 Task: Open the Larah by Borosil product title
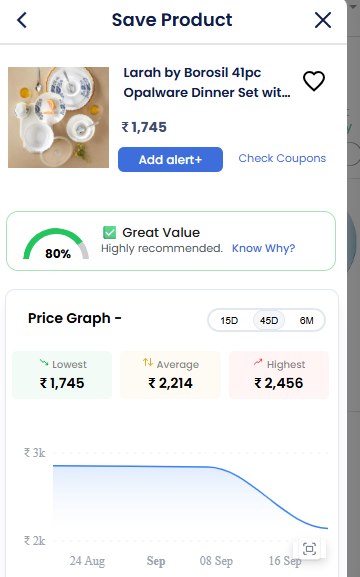[x=207, y=83]
